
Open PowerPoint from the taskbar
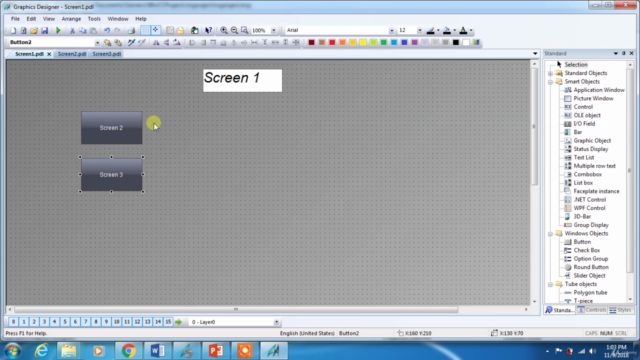216,351
